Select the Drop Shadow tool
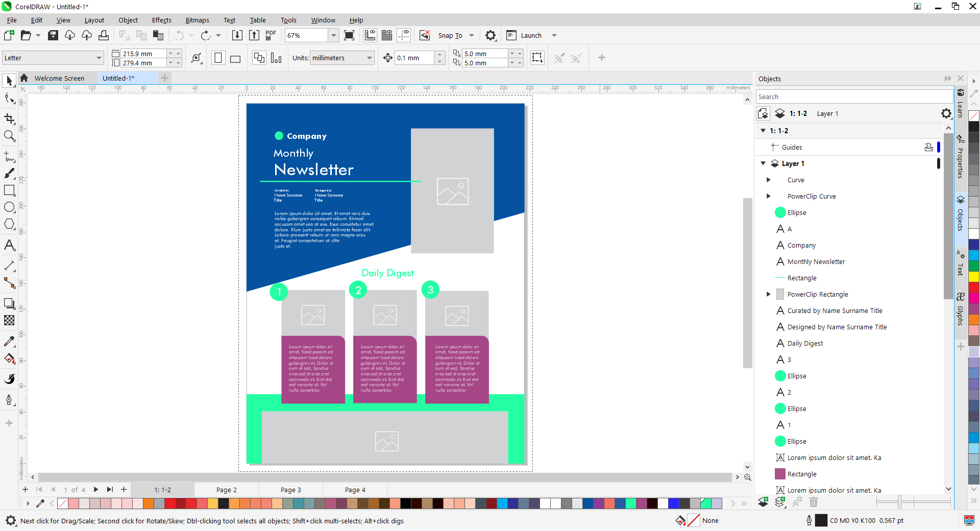 (x=9, y=303)
